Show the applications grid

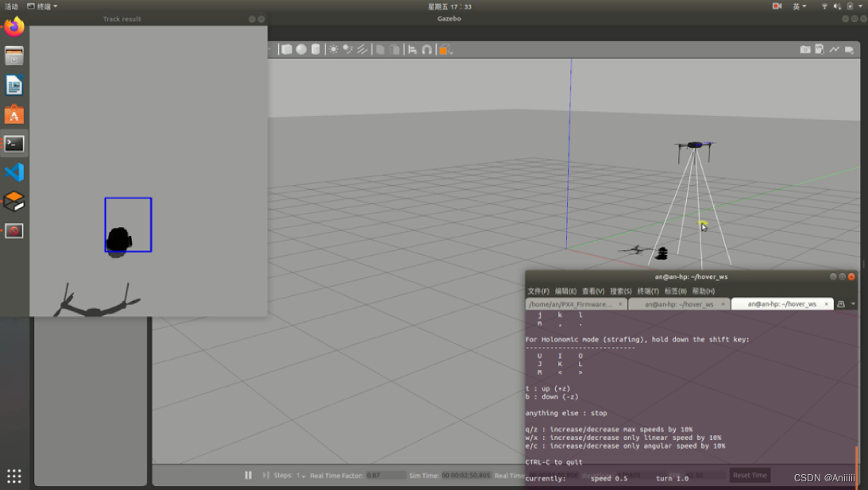point(14,476)
